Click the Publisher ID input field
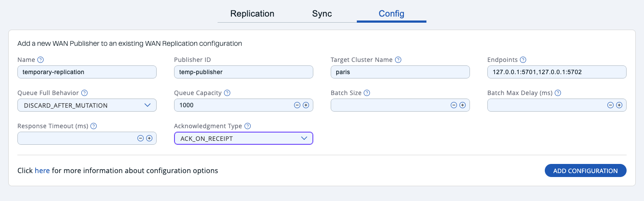 click(243, 72)
